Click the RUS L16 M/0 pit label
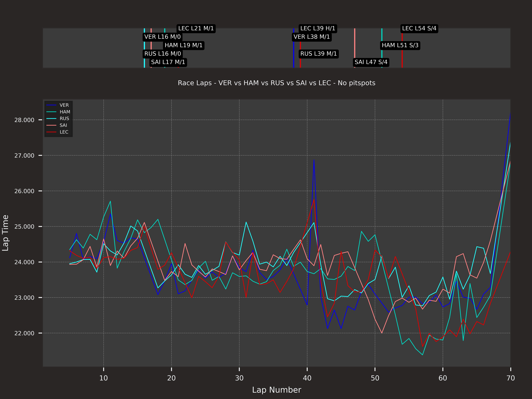The image size is (532, 399). click(x=163, y=54)
